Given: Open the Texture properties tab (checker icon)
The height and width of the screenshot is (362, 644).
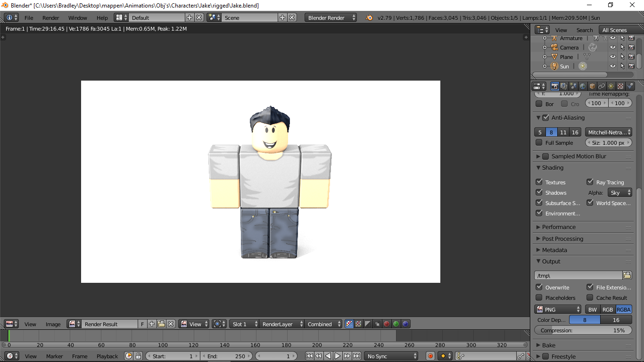Looking at the screenshot, I should click(620, 86).
